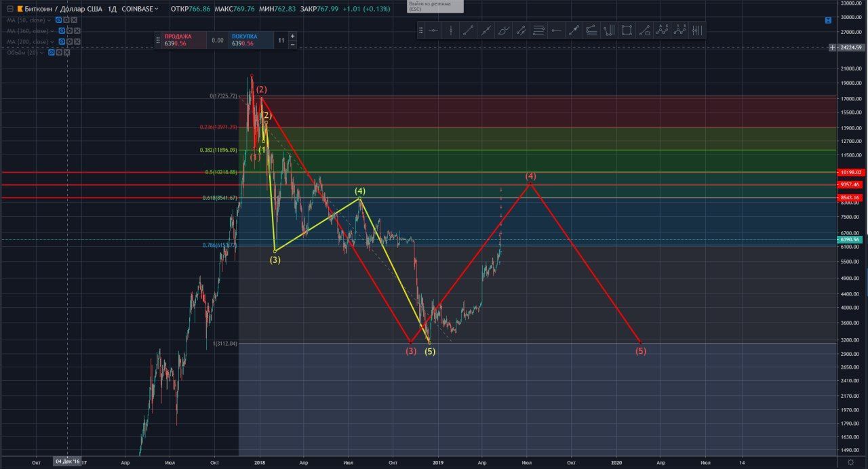Select the 10198.03 red price label
The height and width of the screenshot is (469, 868).
click(850, 172)
